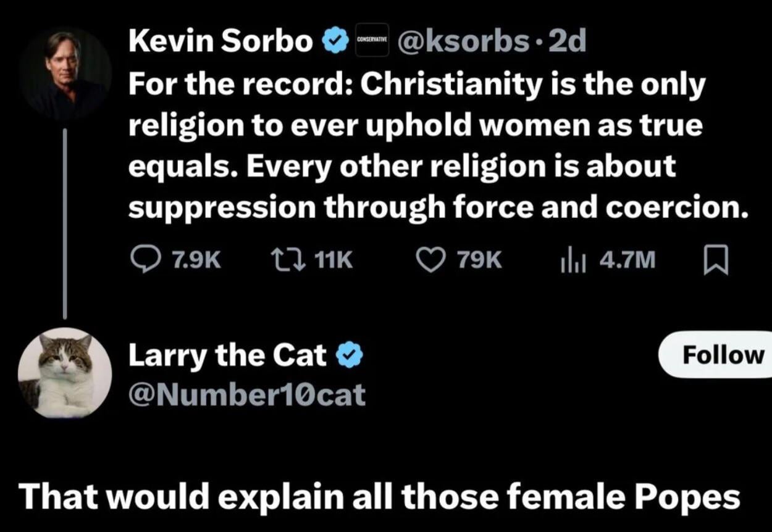The height and width of the screenshot is (532, 772).
Task: Click the Conservative affiliation badge
Action: click(x=372, y=40)
